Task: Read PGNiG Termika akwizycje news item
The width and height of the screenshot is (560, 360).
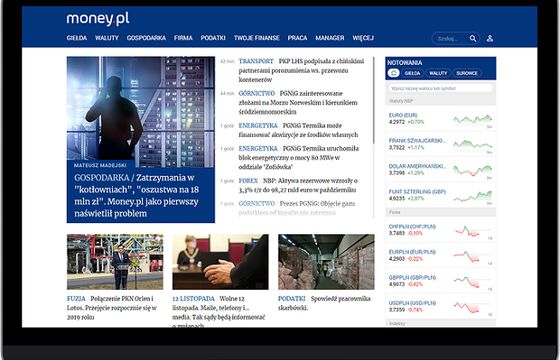Action: pyautogui.click(x=298, y=130)
